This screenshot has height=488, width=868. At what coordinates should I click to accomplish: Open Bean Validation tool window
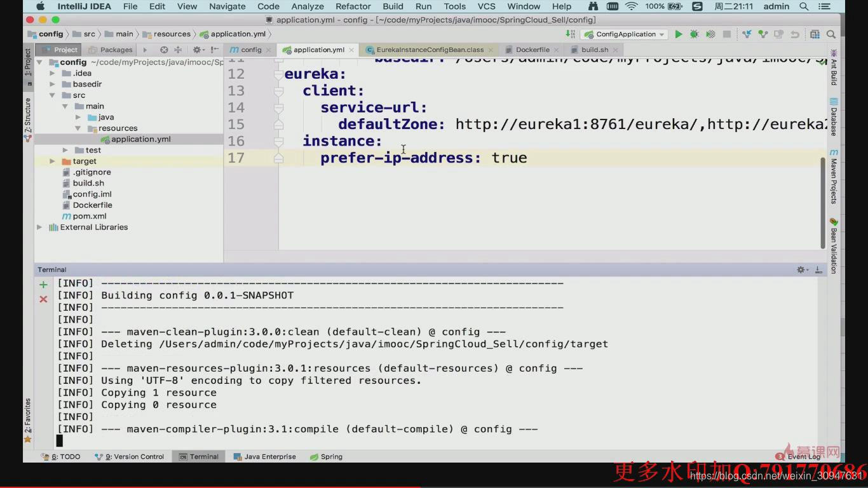point(834,246)
